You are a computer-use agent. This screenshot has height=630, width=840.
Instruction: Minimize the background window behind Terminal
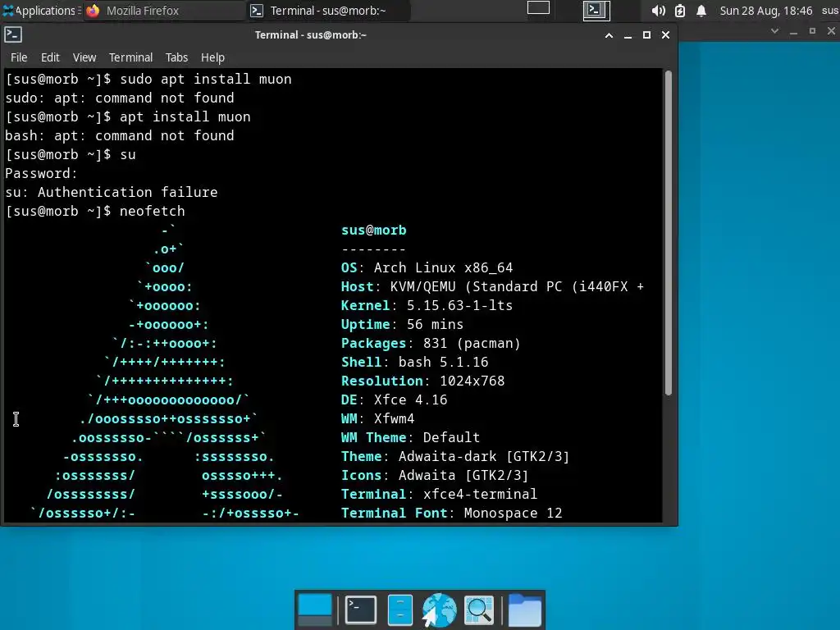[793, 32]
